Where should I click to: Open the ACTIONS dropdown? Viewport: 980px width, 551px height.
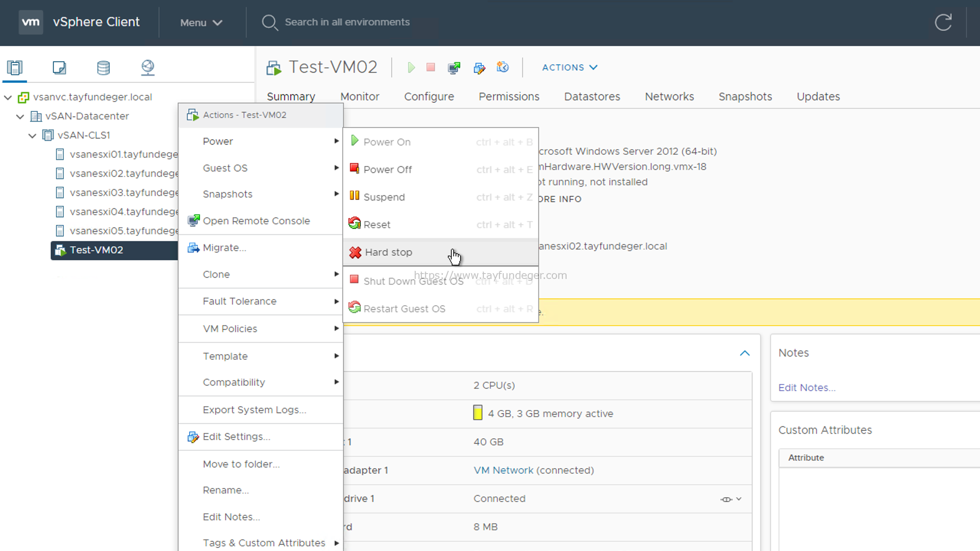click(x=570, y=67)
